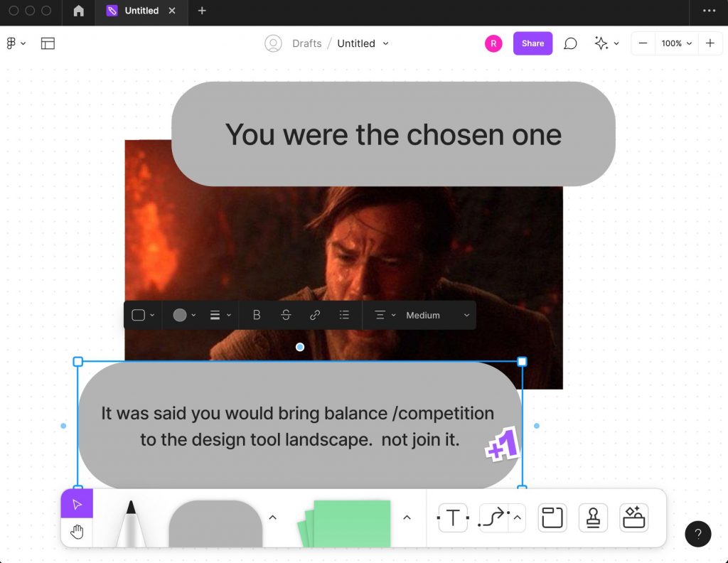
Task: Open the stroke weight lines dropdown
Action: [220, 315]
